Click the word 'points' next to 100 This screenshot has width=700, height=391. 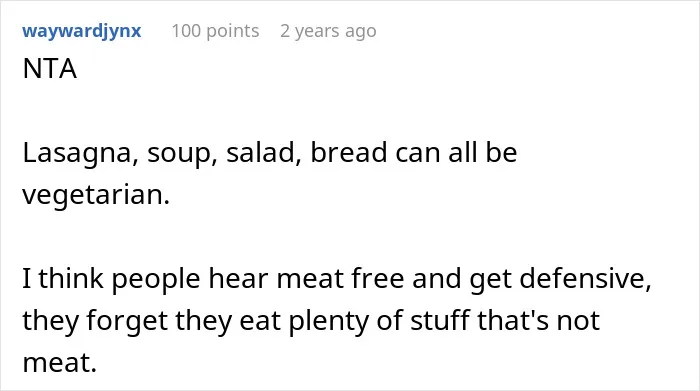233,32
